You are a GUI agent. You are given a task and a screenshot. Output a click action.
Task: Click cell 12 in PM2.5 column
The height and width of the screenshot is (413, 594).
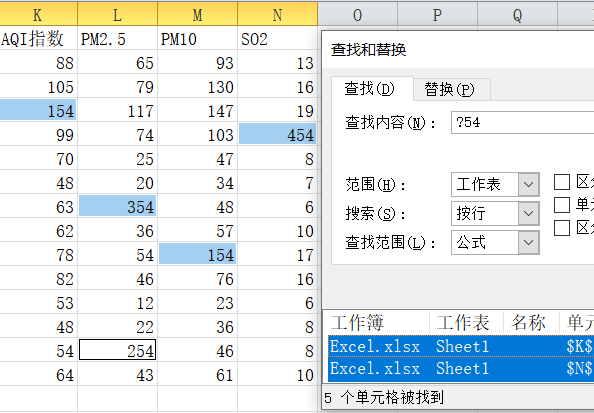[117, 303]
